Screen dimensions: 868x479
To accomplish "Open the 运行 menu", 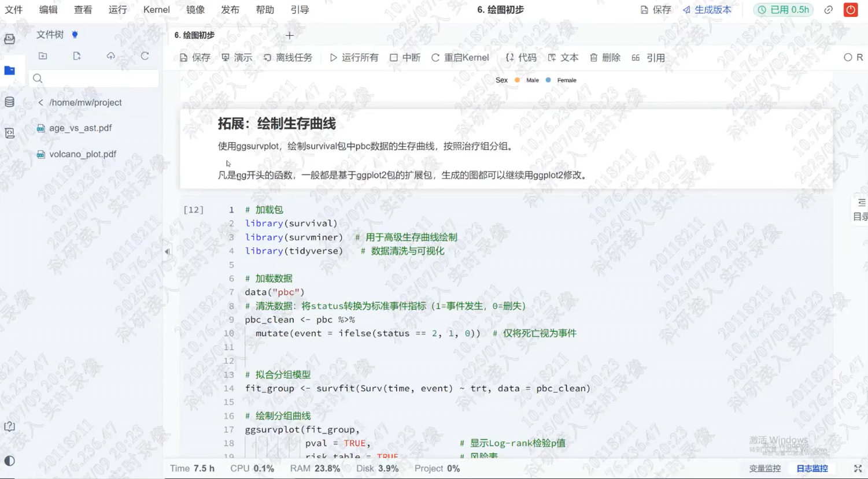I will tap(118, 10).
